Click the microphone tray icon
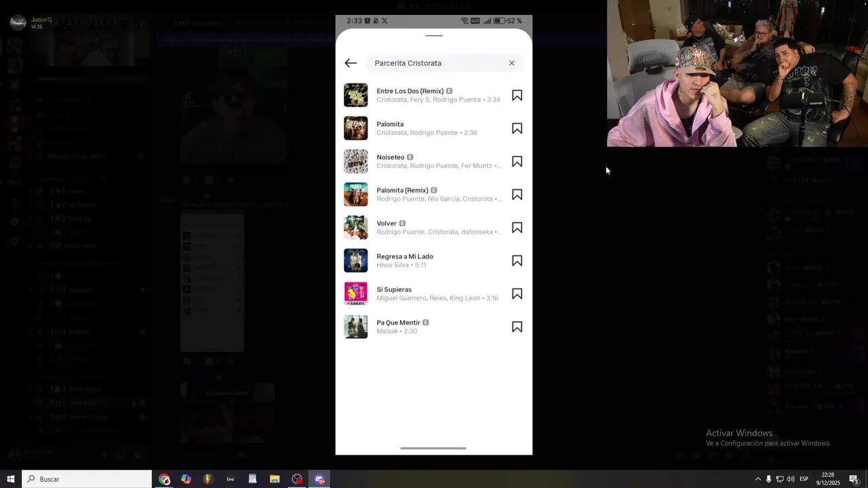The image size is (868, 488). tap(768, 479)
